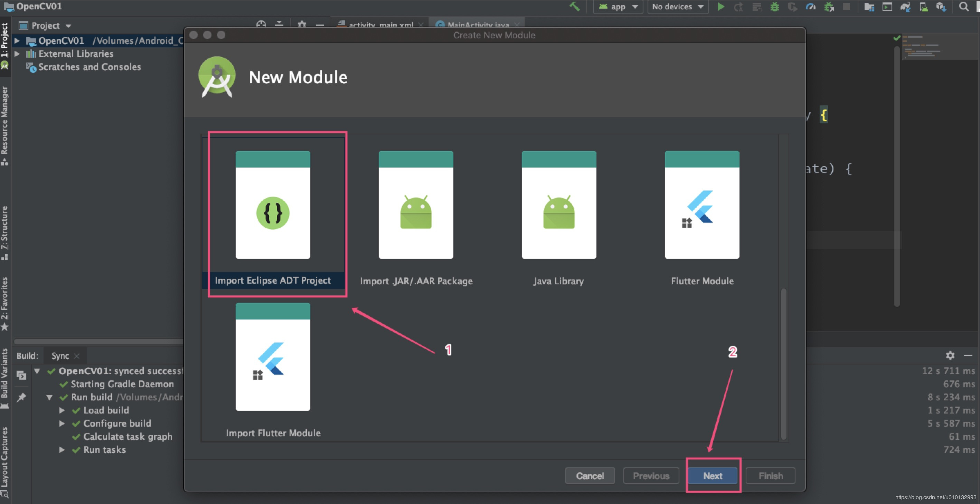This screenshot has width=980, height=504.
Task: Open Project Structure icon in toolbar
Action: [869, 7]
